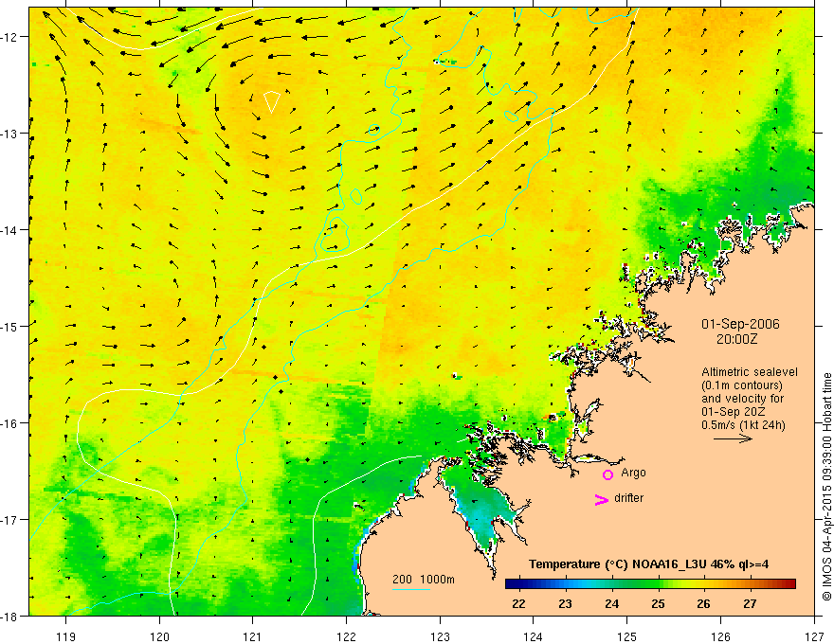
Task: Click the latitude axis label -17
Action: click(10, 519)
